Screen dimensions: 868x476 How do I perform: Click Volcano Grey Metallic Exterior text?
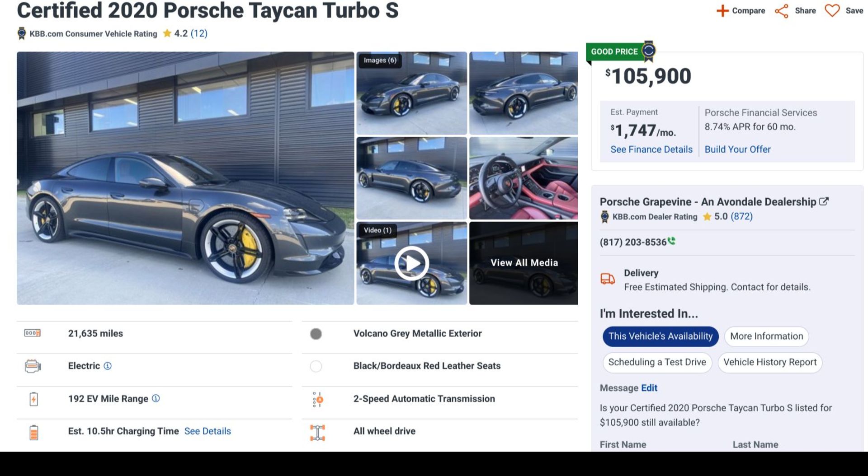point(417,333)
